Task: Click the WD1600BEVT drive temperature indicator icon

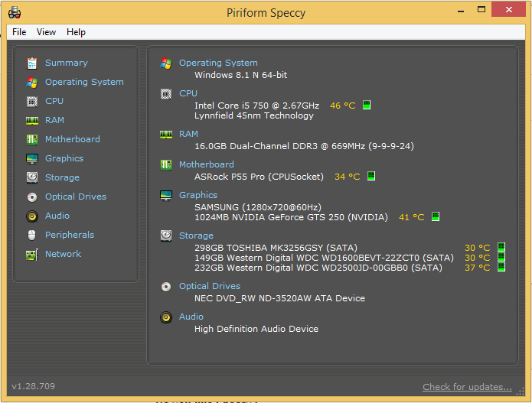Action: [501, 257]
